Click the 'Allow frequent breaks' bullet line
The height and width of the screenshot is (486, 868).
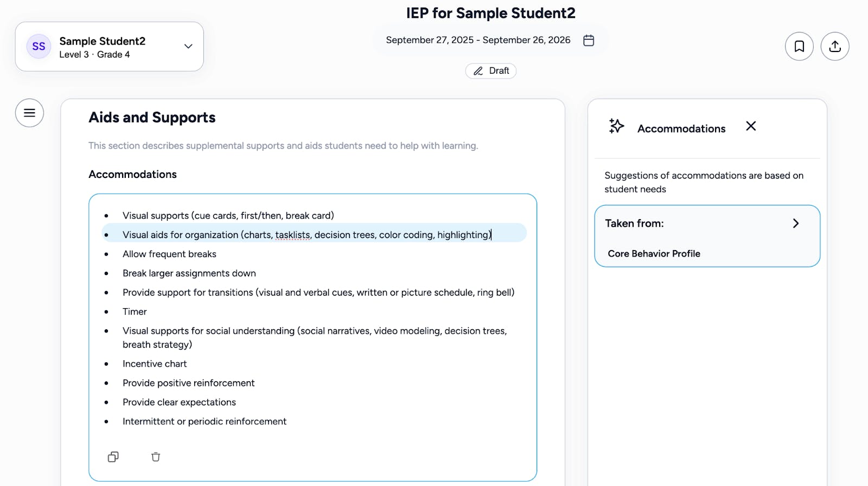pos(169,254)
